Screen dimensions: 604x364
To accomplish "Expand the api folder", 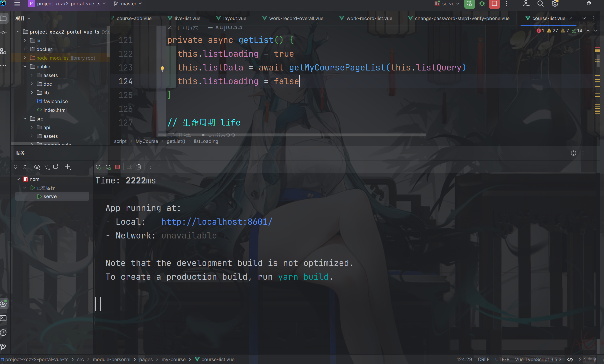I will pos(32,127).
